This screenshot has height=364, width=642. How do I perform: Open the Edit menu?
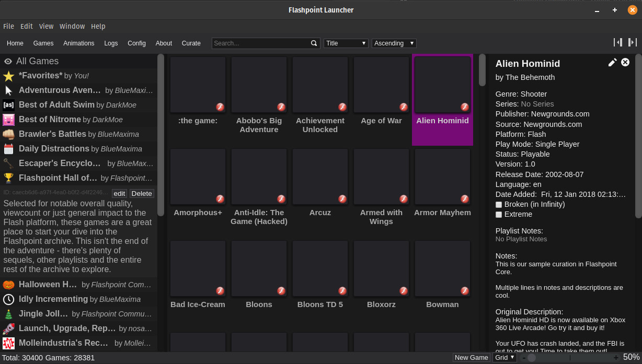tap(27, 26)
